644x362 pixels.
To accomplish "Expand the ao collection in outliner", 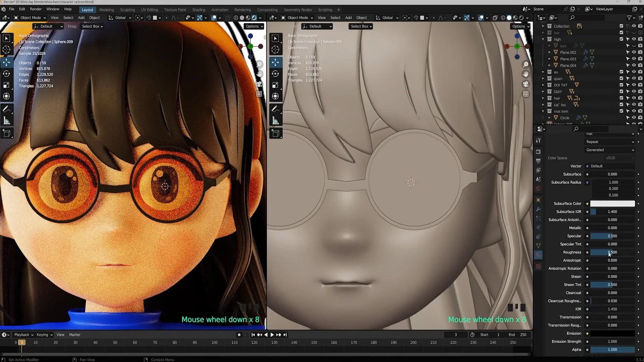I will click(543, 72).
